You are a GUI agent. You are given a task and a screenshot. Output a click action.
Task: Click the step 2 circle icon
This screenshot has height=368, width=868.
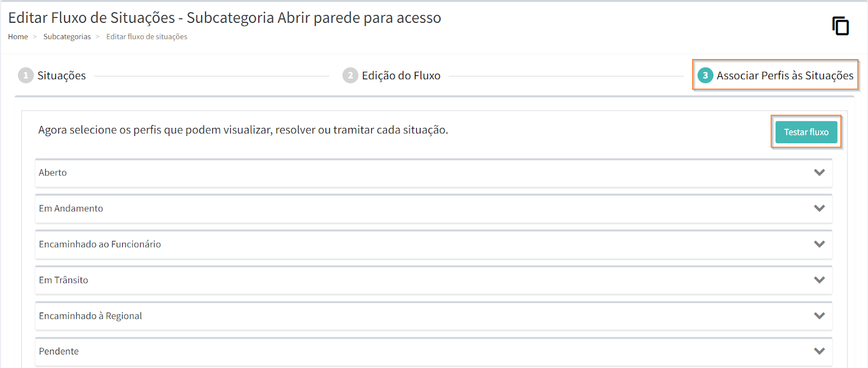(x=350, y=75)
